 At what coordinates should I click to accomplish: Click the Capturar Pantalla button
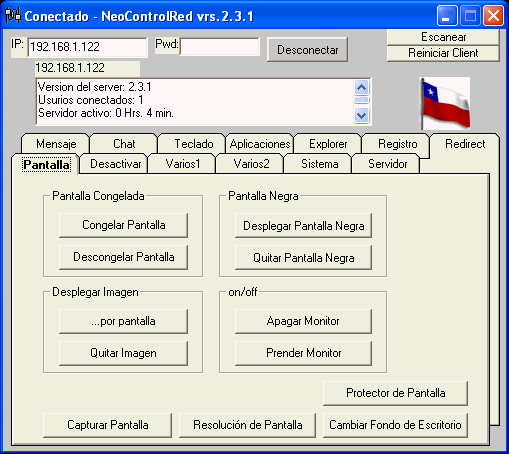pyautogui.click(x=108, y=425)
